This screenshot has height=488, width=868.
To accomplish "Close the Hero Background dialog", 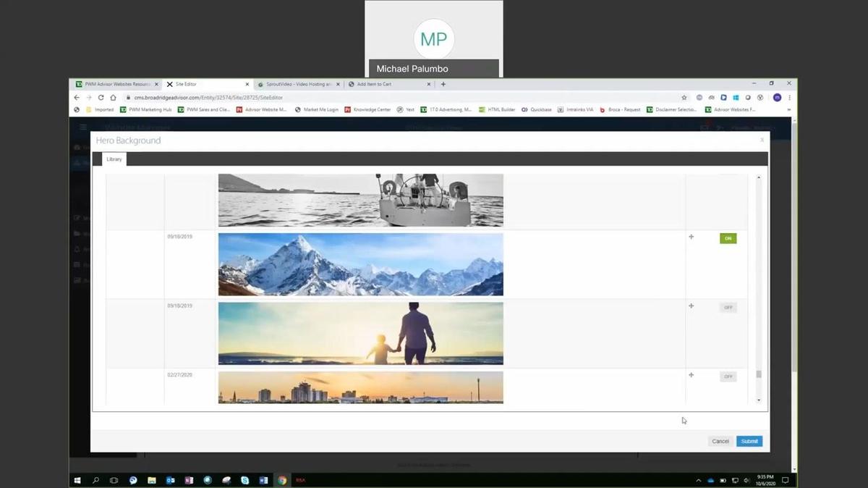I will click(761, 140).
